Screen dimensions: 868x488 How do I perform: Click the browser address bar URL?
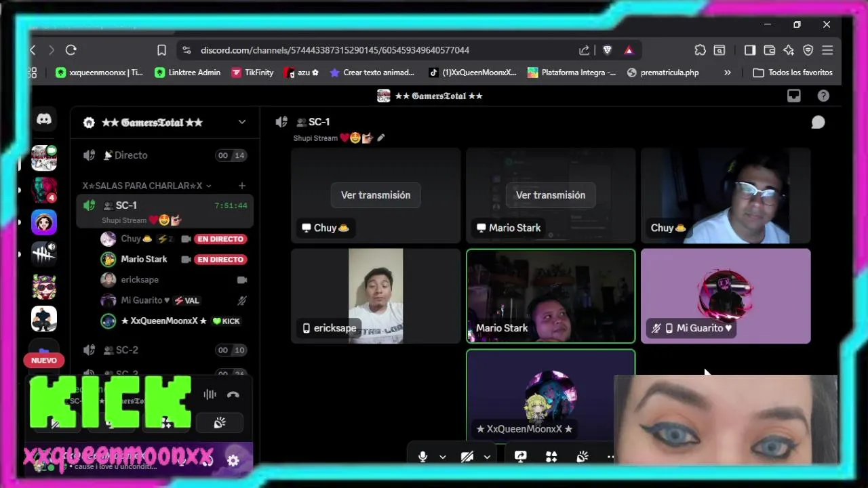click(x=335, y=50)
